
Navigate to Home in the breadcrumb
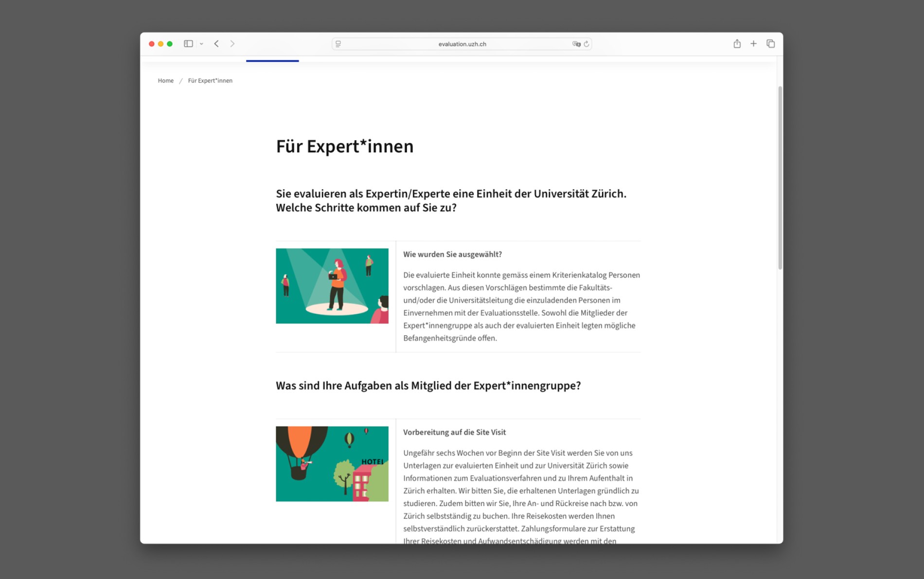165,81
